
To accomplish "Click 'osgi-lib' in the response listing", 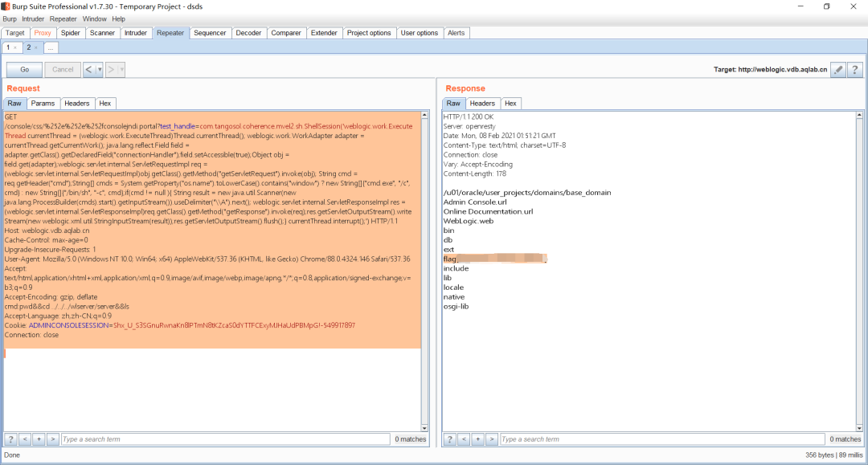I will point(457,306).
